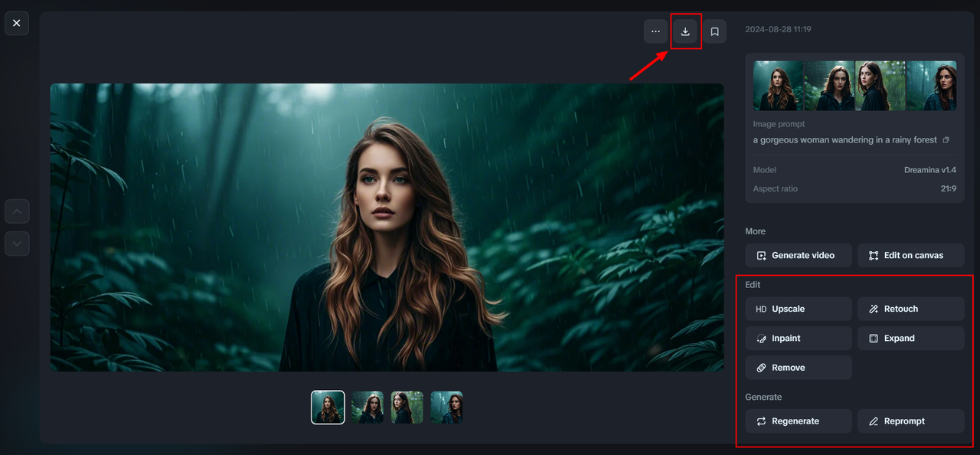Open the Retouch tool

[x=911, y=309]
